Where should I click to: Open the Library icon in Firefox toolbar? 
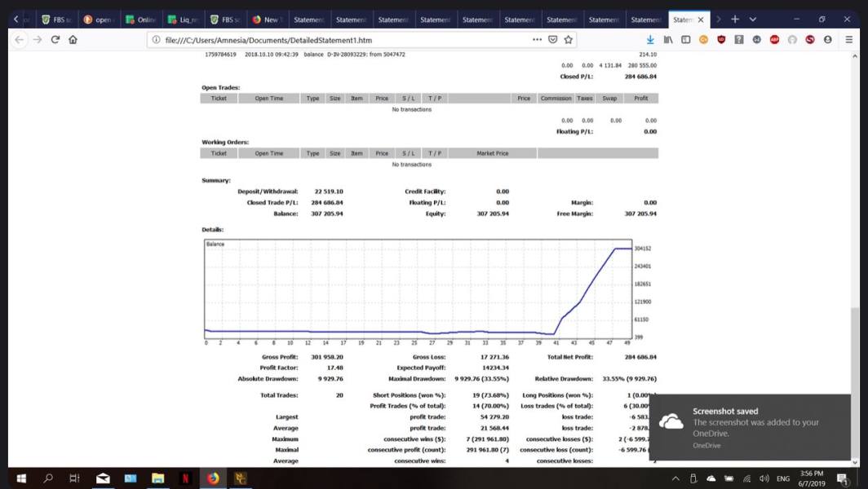pyautogui.click(x=668, y=39)
